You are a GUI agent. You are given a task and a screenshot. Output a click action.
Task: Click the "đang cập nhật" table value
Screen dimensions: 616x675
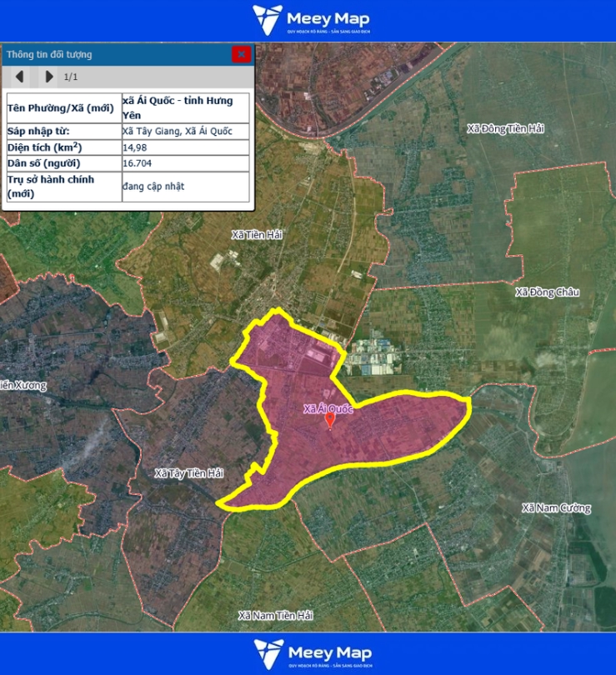[153, 187]
